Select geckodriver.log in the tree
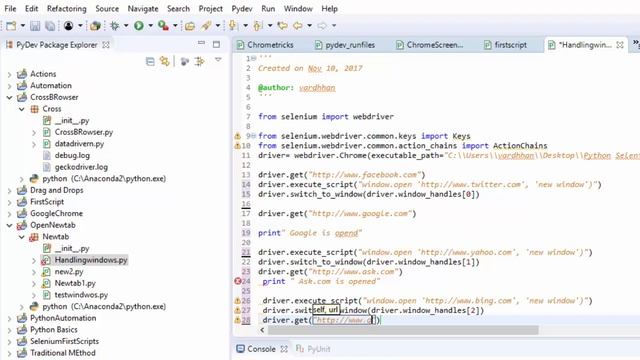Viewport: 640px width, 360px height. click(81, 167)
